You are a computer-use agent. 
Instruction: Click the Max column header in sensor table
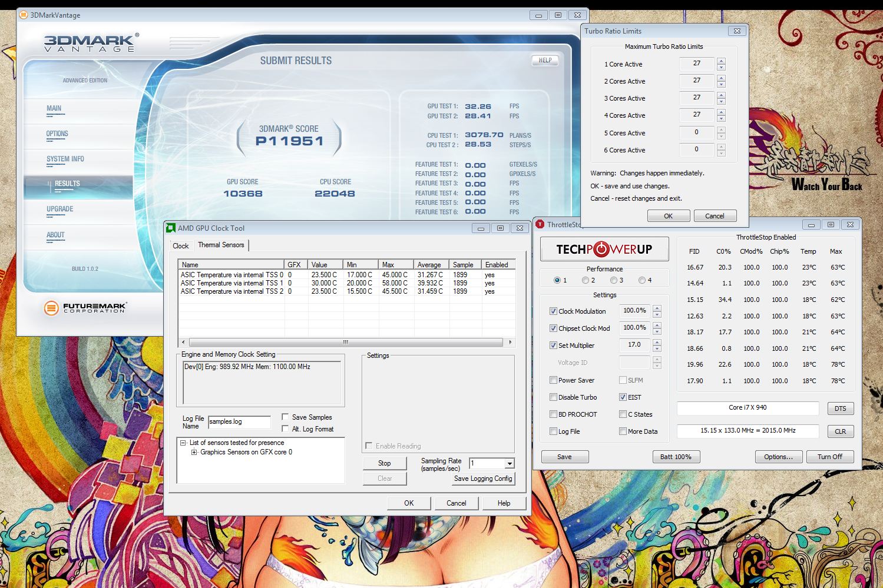(396, 265)
